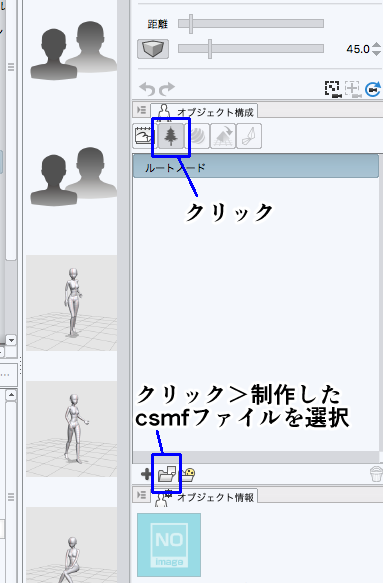Click the movable parts grid-arrow icon

(x=223, y=136)
